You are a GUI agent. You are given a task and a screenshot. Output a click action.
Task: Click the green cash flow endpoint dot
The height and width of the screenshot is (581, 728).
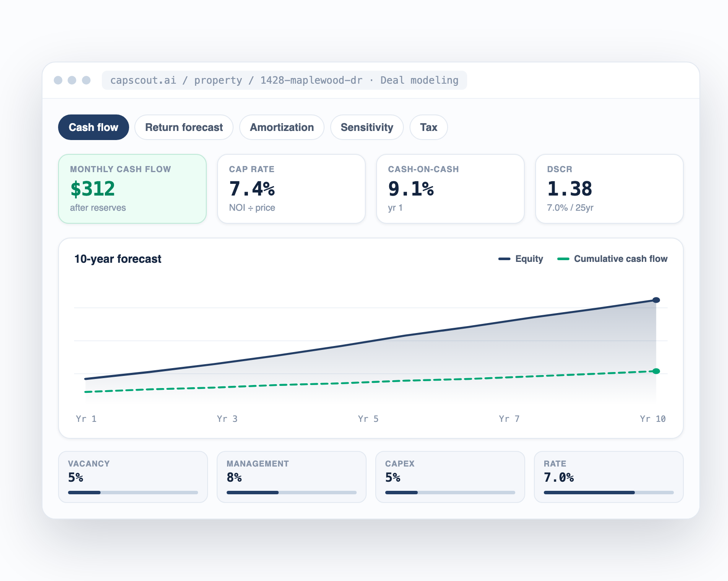[x=656, y=371]
